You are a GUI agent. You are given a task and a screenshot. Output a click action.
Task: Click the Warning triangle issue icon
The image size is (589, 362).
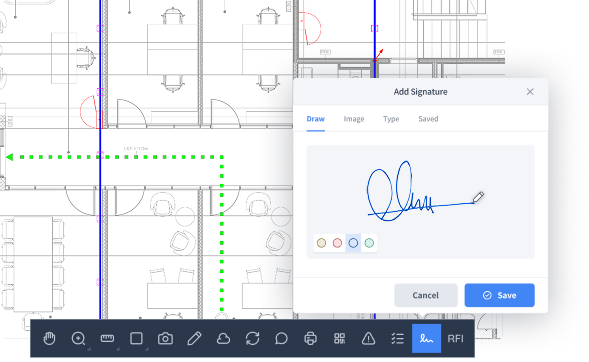coord(369,339)
